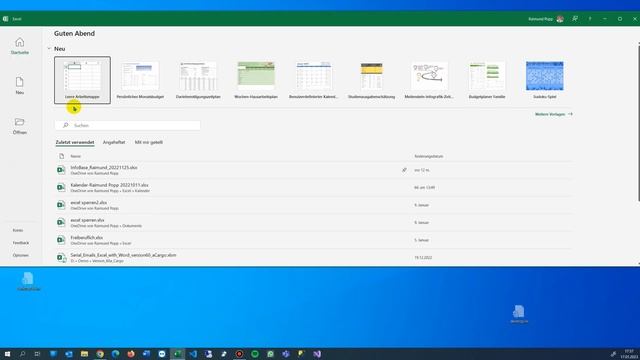Select Studienausgabenschätzung template
Viewport: 640px width, 360px height.
[371, 80]
